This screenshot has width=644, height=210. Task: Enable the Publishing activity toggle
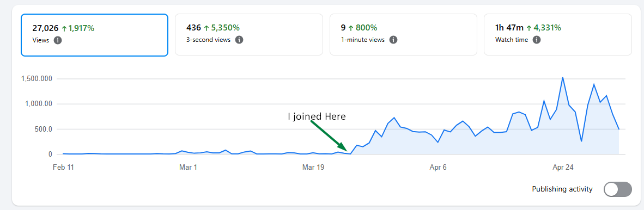point(618,189)
